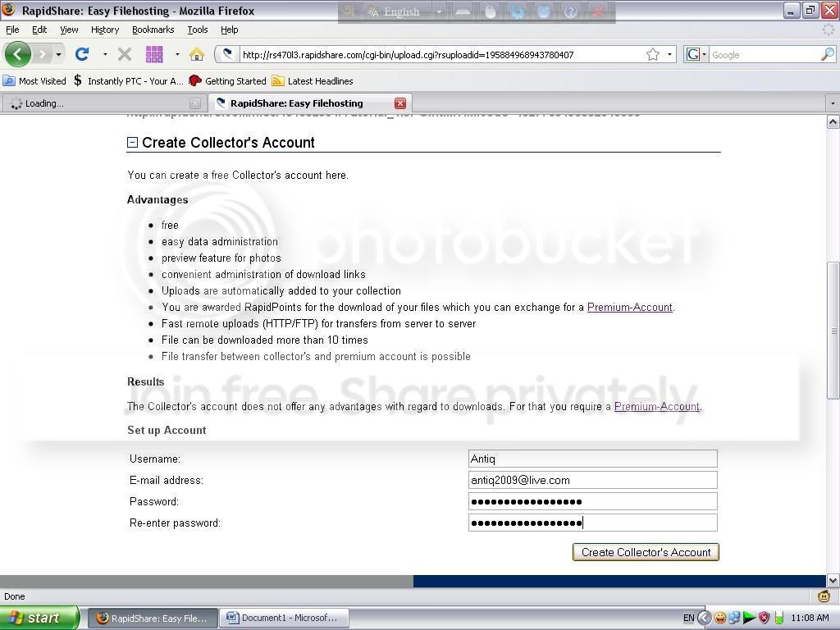Click the Re-enter password field
The width and height of the screenshot is (840, 630).
pyautogui.click(x=592, y=523)
